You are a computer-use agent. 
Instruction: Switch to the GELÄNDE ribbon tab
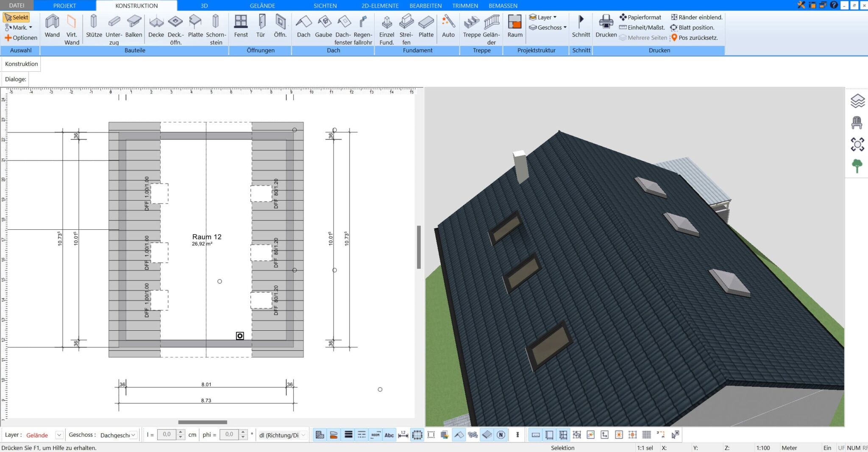coord(262,6)
